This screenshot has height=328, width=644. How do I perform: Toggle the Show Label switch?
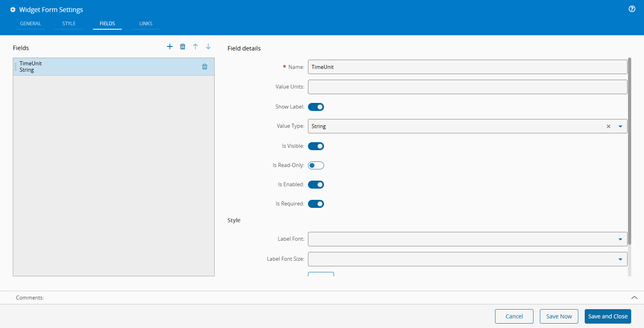pos(316,107)
